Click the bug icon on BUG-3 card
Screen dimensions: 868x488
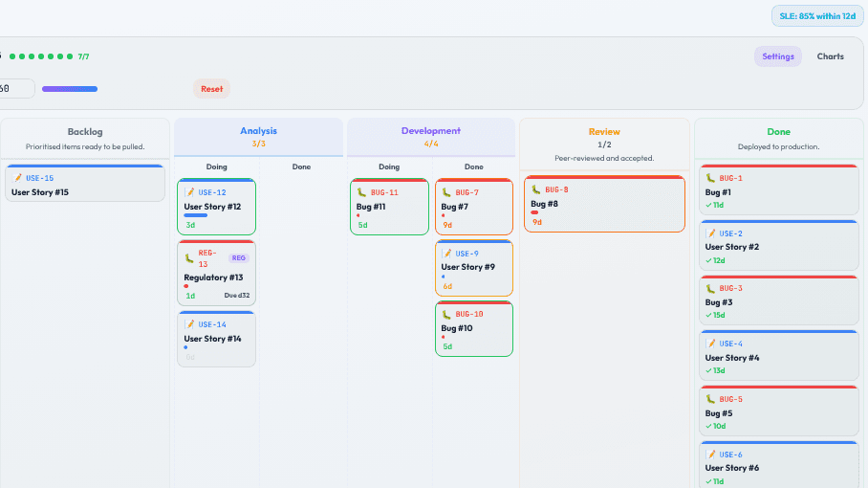pyautogui.click(x=710, y=288)
